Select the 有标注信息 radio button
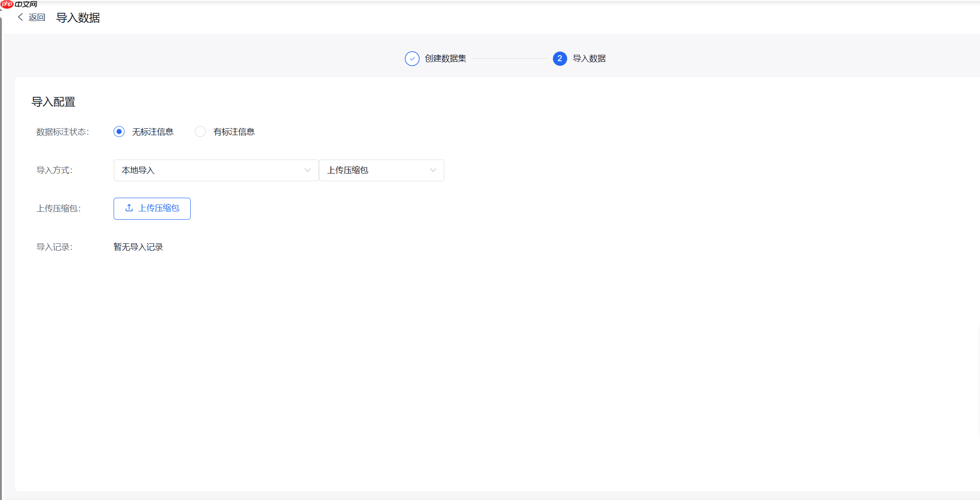 click(200, 132)
